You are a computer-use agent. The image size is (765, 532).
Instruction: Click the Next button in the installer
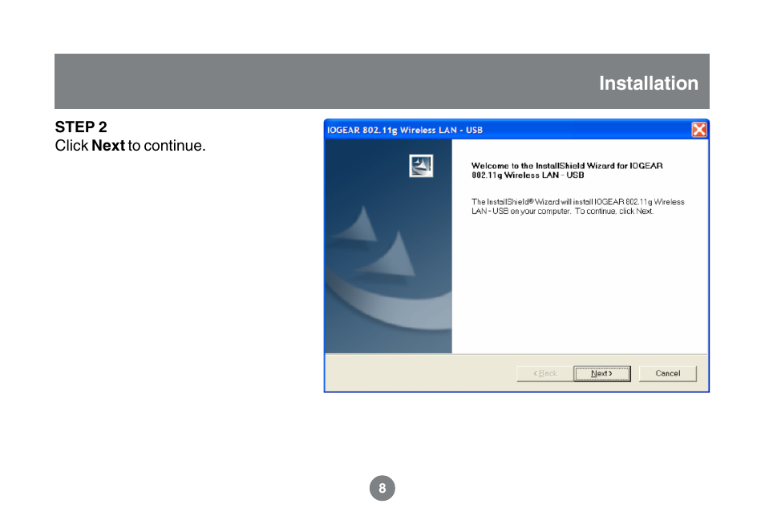click(x=601, y=373)
